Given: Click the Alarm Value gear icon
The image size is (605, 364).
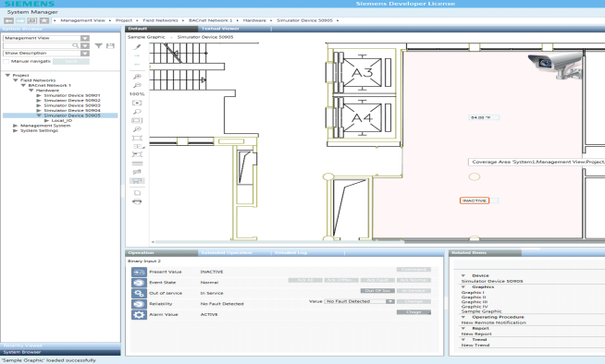Looking at the screenshot, I should [139, 315].
